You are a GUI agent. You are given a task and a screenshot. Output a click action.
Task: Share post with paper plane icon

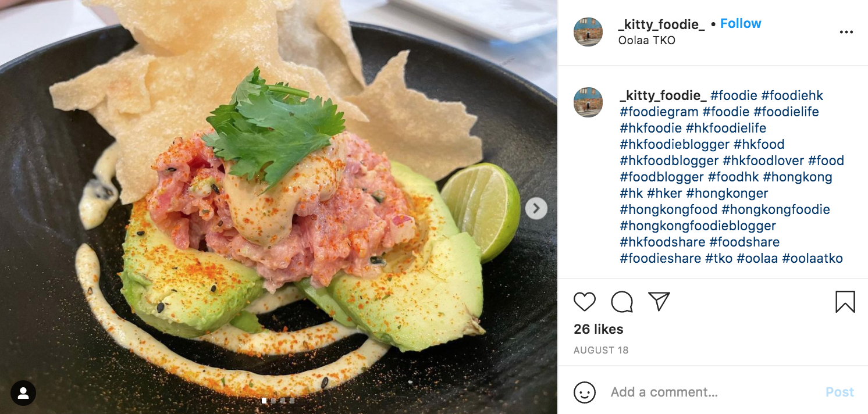coord(659,301)
